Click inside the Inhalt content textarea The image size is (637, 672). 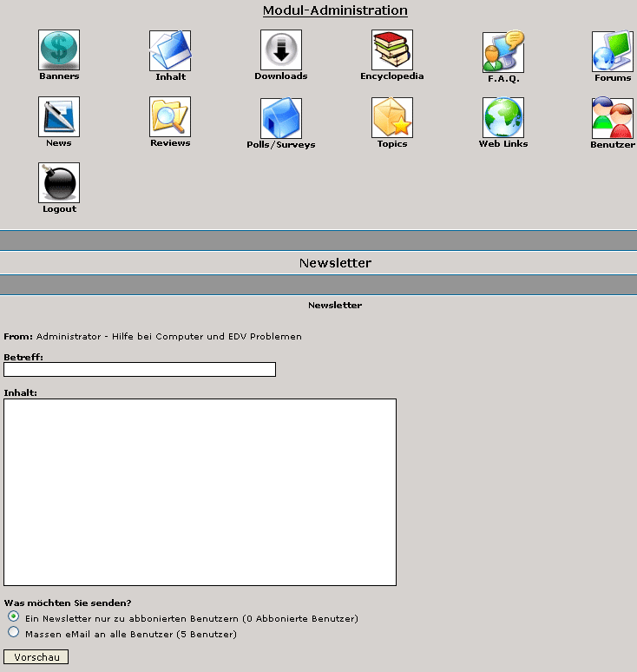coord(200,492)
